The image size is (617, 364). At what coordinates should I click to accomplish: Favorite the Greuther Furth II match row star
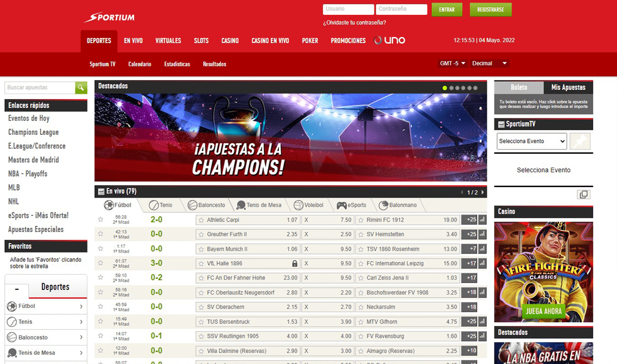pos(101,234)
